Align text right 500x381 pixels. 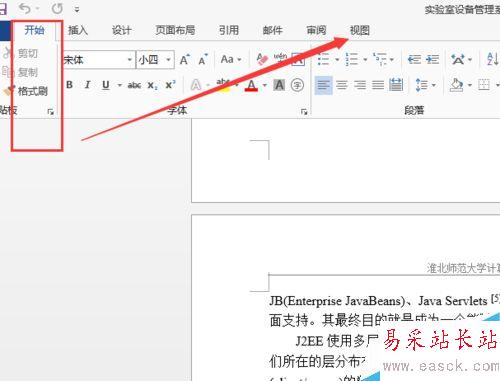(x=360, y=85)
